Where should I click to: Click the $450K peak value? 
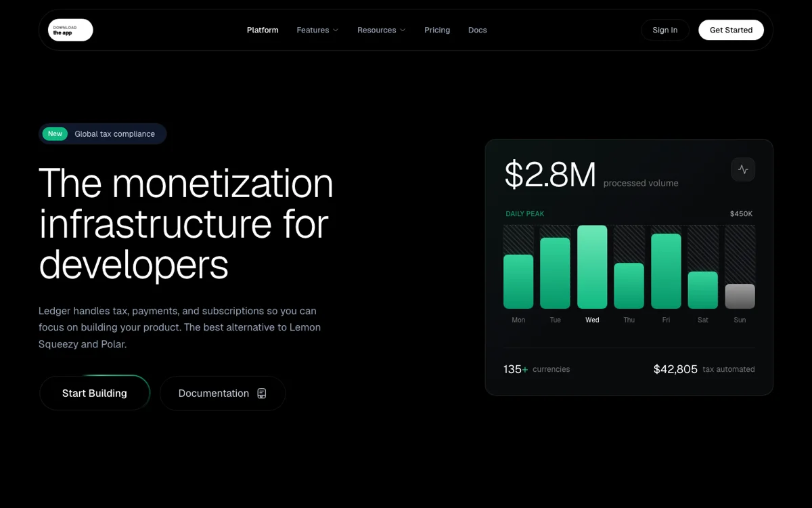[x=741, y=214]
